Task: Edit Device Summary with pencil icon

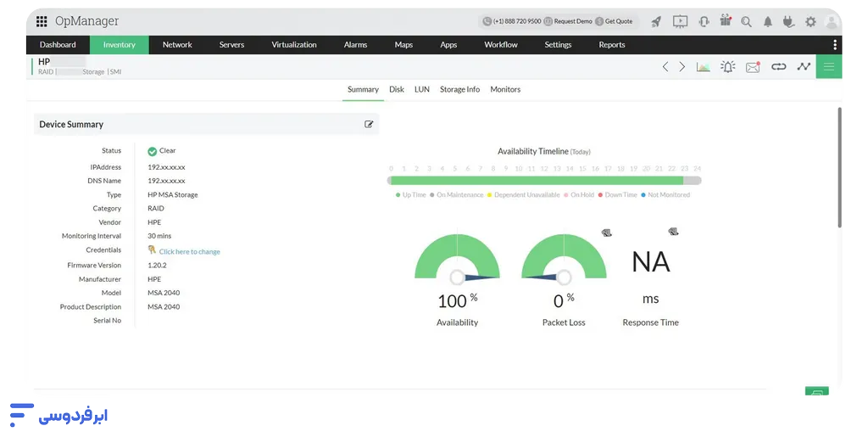Action: click(x=369, y=124)
